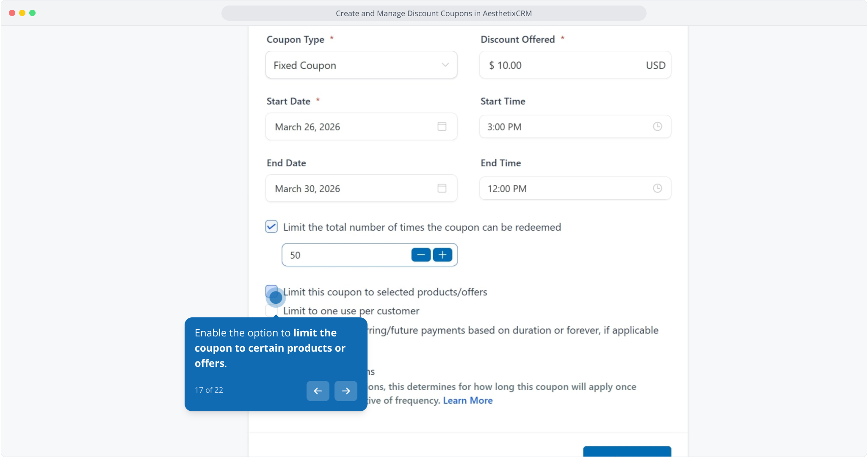This screenshot has height=457, width=868.
Task: Decrease redemption limit with minus button
Action: [x=421, y=255]
